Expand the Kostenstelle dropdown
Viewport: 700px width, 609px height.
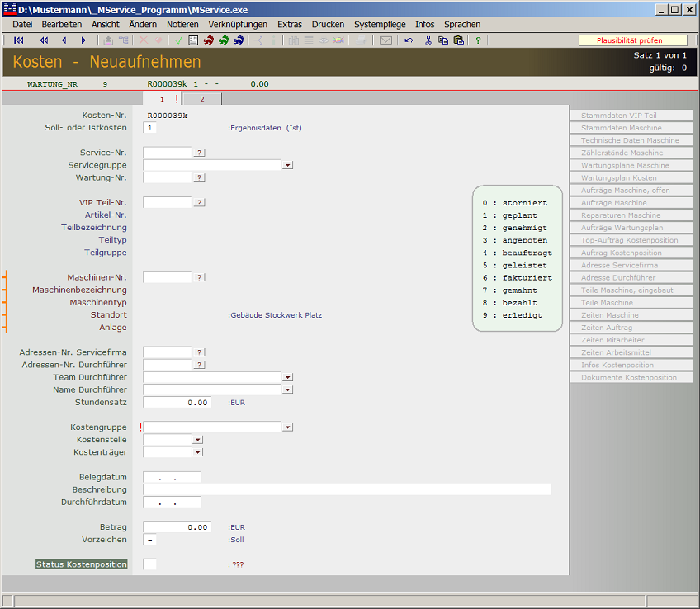point(197,440)
